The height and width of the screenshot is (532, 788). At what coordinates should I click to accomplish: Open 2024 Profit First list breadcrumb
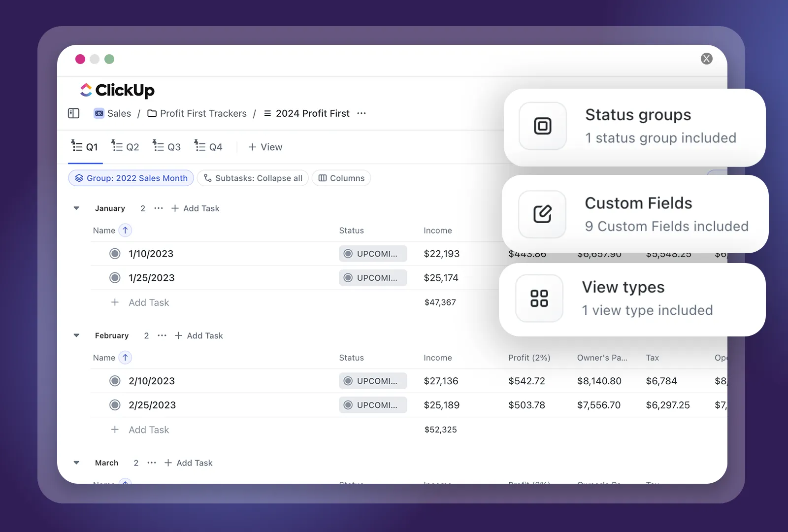307,113
